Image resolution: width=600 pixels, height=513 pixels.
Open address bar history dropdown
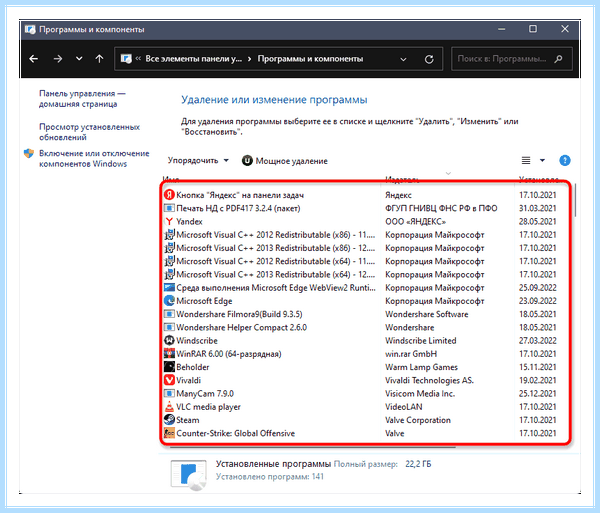[x=403, y=59]
